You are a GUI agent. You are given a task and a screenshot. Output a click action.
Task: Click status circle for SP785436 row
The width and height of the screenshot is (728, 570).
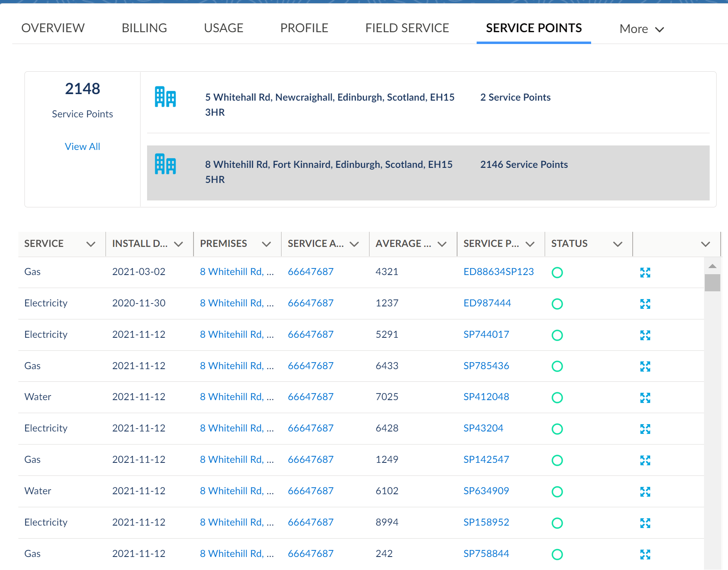557,366
